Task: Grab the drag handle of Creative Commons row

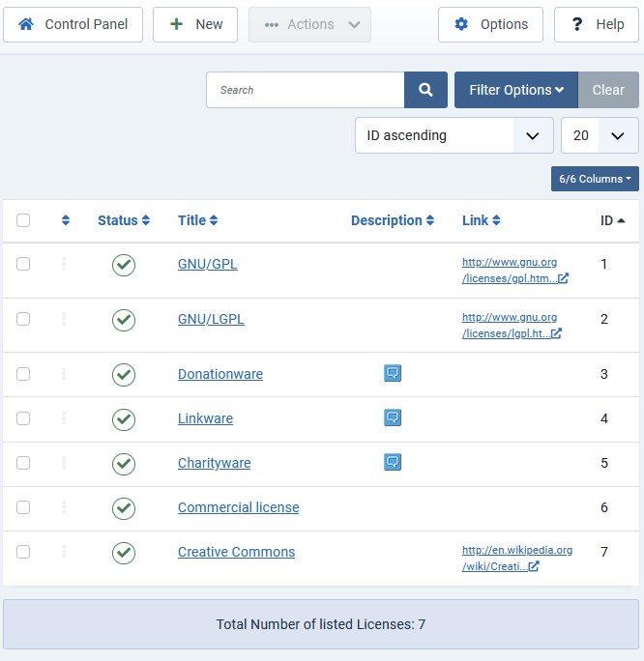Action: click(x=64, y=552)
